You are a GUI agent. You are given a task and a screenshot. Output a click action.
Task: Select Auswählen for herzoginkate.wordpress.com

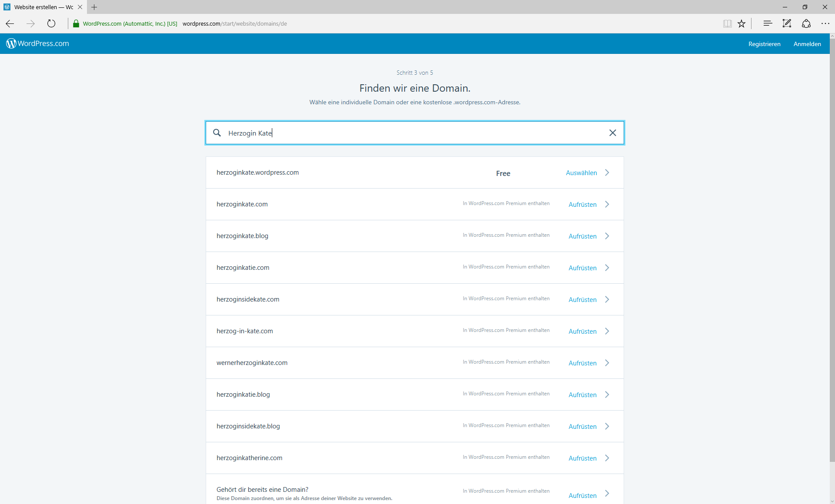581,172
